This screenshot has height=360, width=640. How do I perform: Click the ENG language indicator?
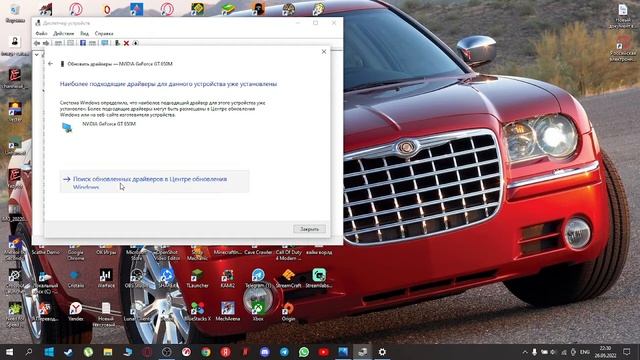[585, 352]
